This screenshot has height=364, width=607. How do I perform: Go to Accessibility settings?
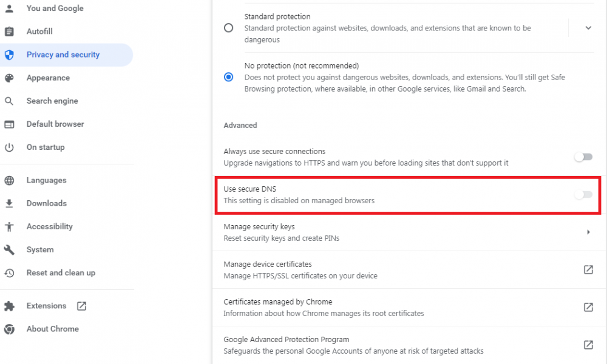50,226
